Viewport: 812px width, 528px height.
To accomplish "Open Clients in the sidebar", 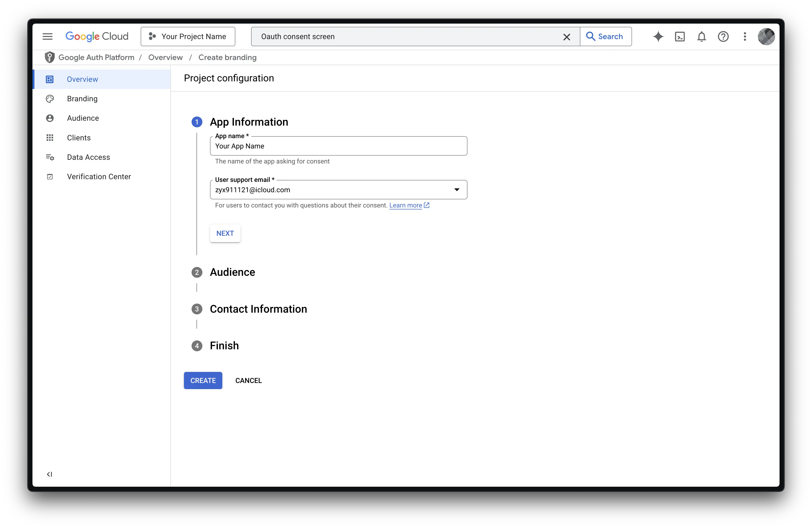I will pyautogui.click(x=102, y=138).
